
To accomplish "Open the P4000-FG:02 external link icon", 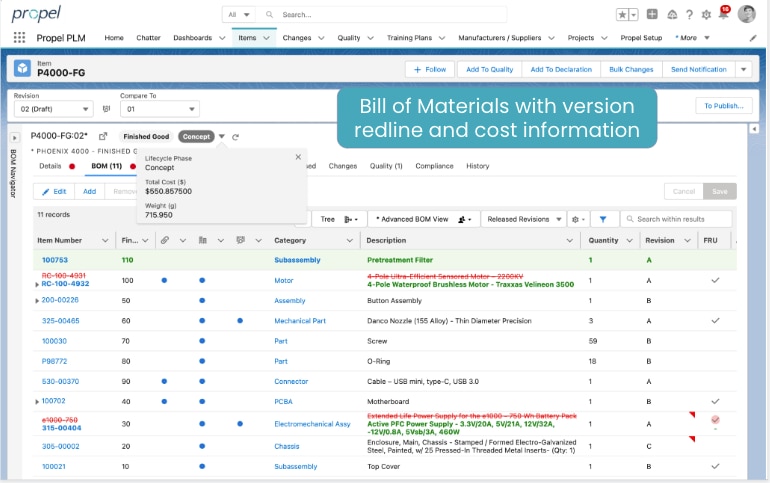I will point(103,136).
